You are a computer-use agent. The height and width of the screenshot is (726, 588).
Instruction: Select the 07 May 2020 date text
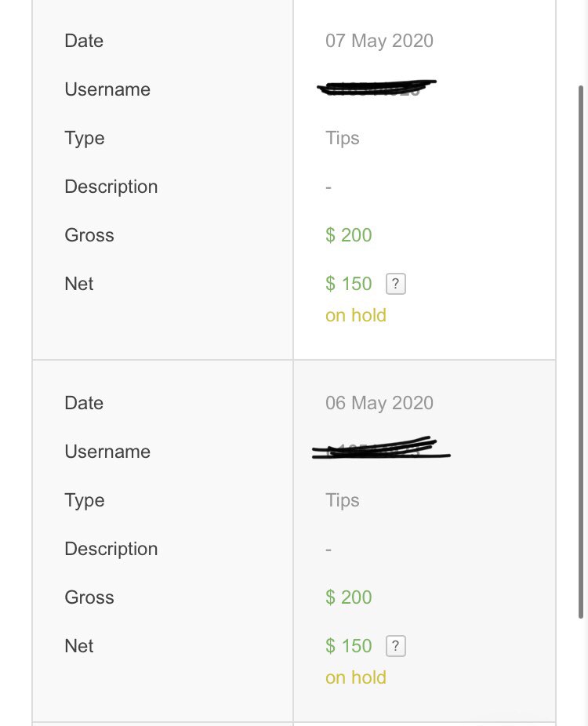pyautogui.click(x=379, y=41)
